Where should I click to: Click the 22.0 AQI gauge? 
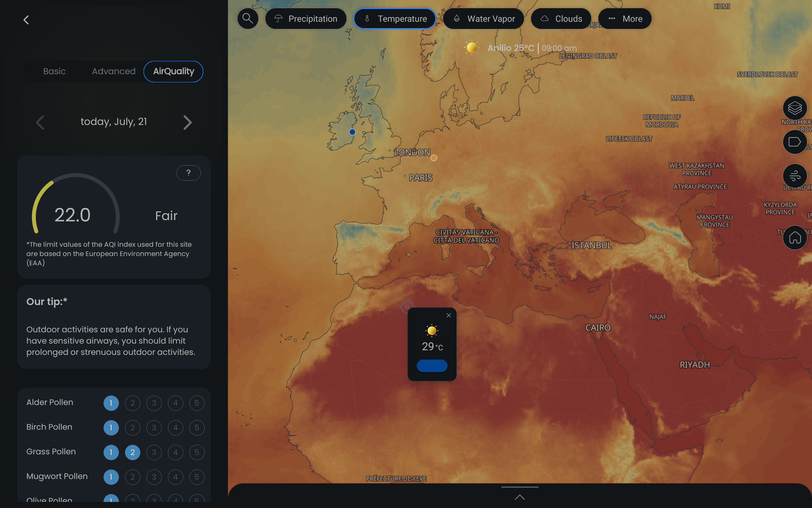pos(72,214)
